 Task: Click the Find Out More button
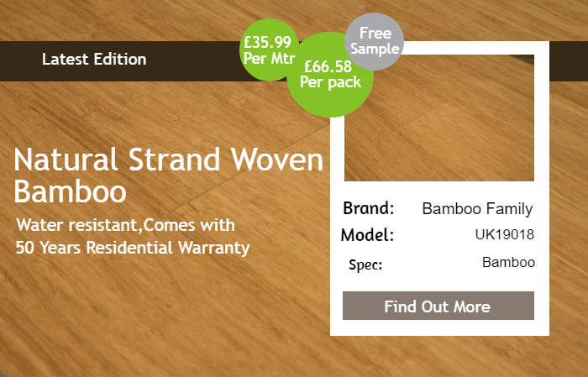(438, 306)
